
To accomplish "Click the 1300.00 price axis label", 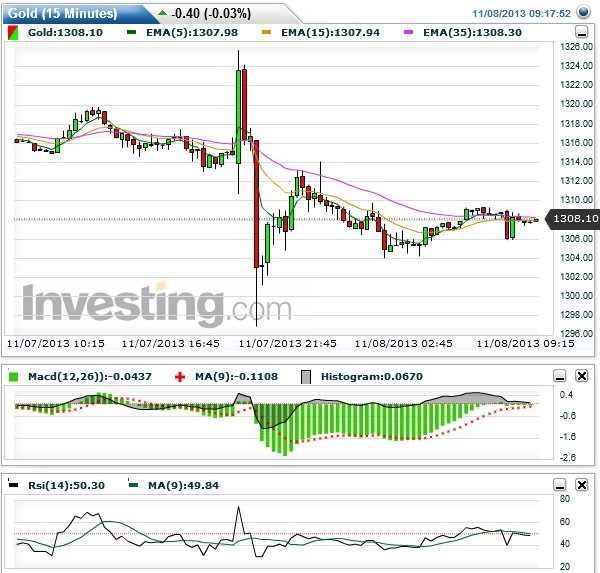I will (576, 295).
